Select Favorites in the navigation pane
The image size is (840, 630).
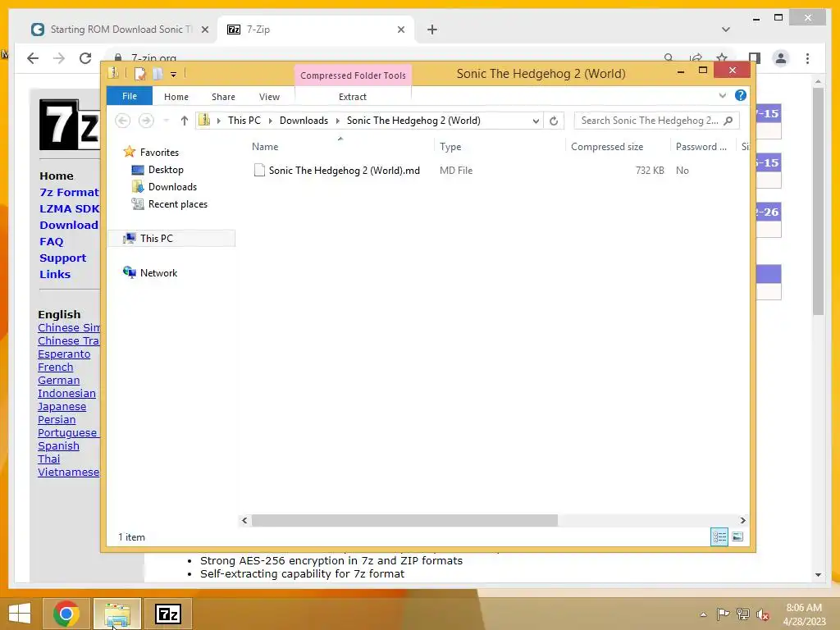click(x=159, y=152)
